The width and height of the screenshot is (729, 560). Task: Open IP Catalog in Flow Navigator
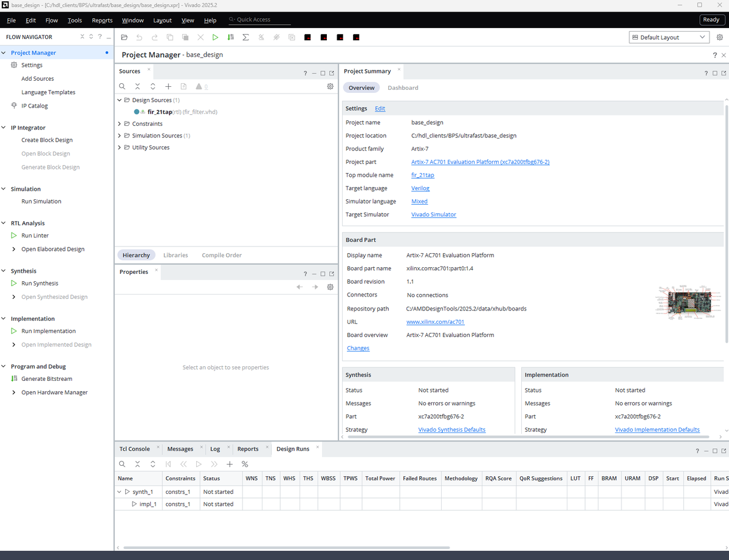pos(35,106)
